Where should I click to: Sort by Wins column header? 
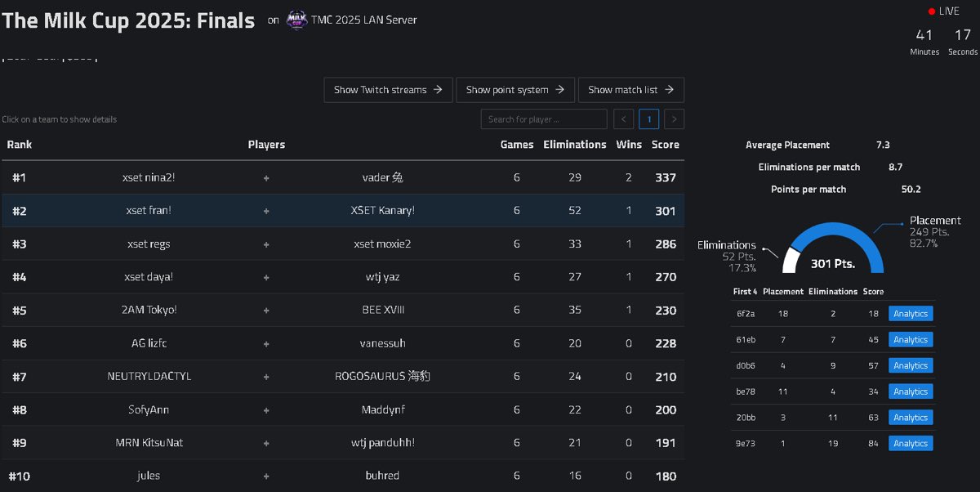[x=629, y=145]
